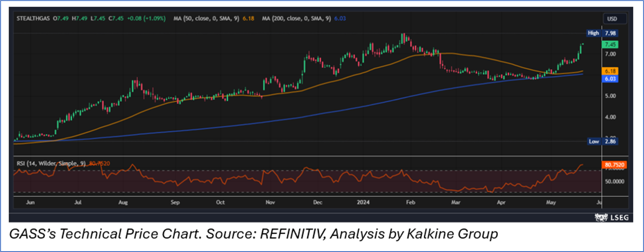644x252 pixels.
Task: Click the chart caption mentioning REFINITIV
Action: pyautogui.click(x=253, y=234)
